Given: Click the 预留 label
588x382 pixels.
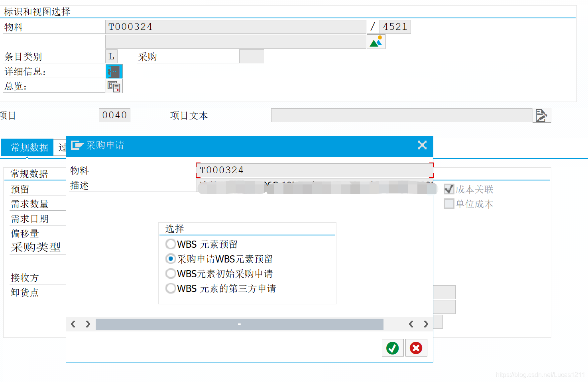Looking at the screenshot, I should pos(20,189).
